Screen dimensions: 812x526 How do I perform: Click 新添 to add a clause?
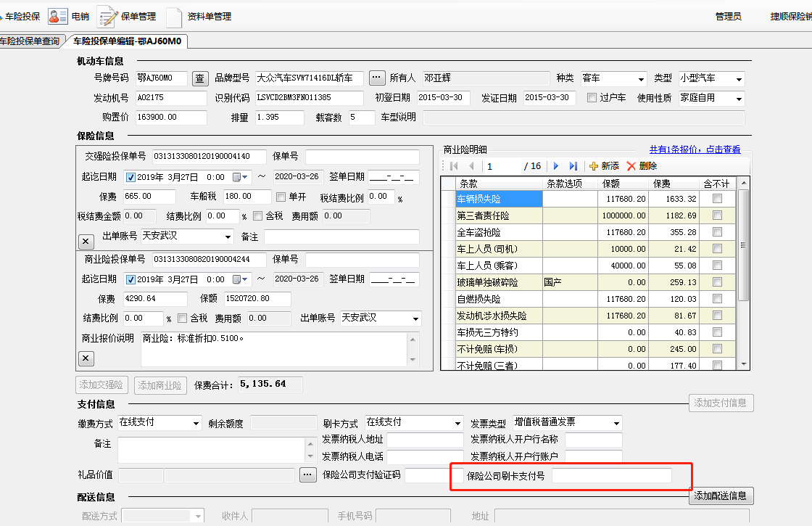coord(604,166)
